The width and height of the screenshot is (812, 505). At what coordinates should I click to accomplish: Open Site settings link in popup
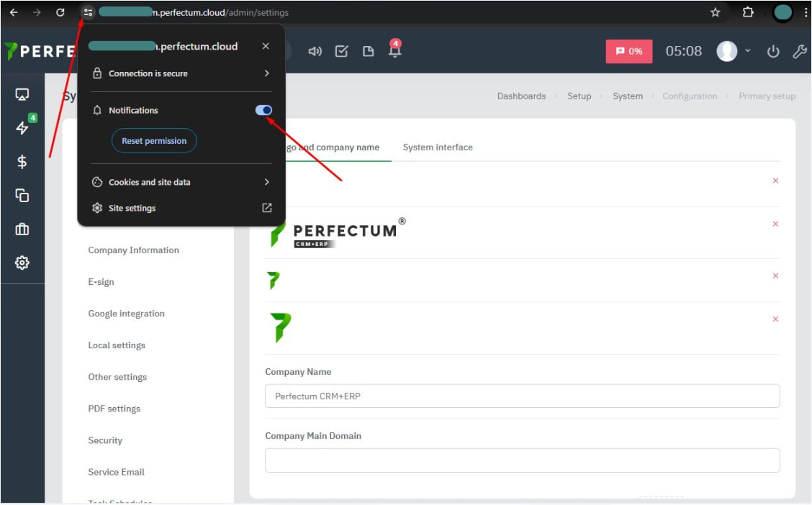[x=181, y=208]
